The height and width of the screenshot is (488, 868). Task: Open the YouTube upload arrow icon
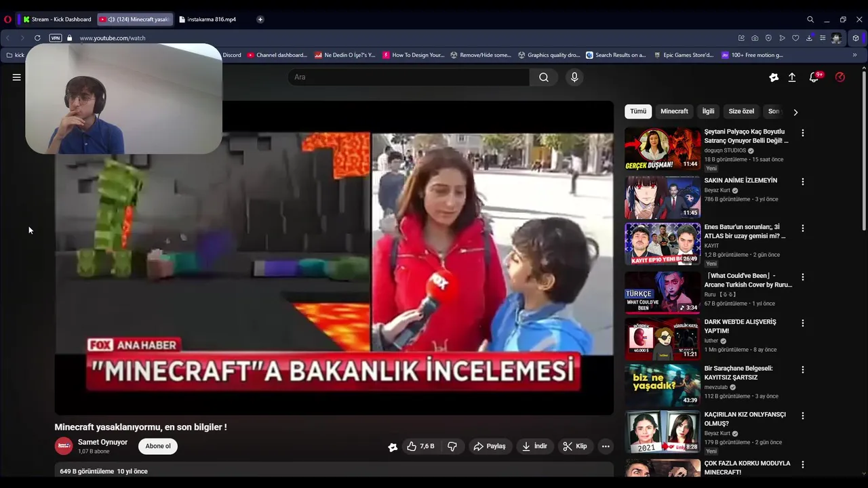[x=791, y=77]
